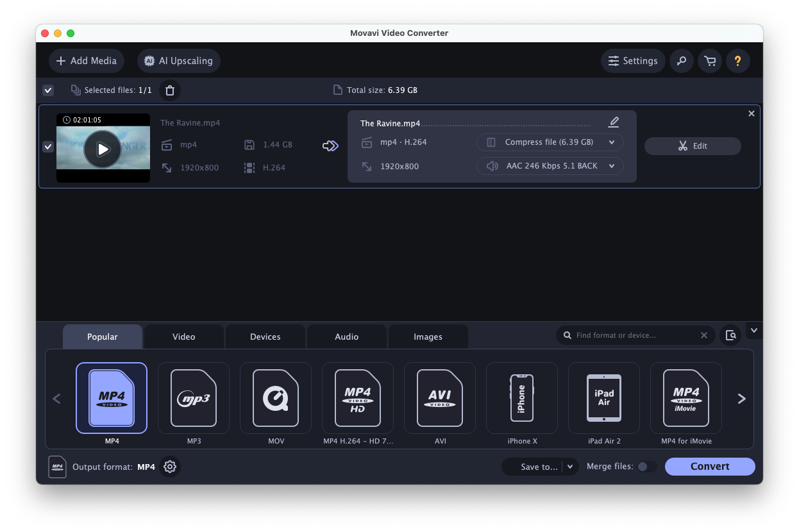Expand AAC 246 Kbps audio dropdown

click(550, 166)
